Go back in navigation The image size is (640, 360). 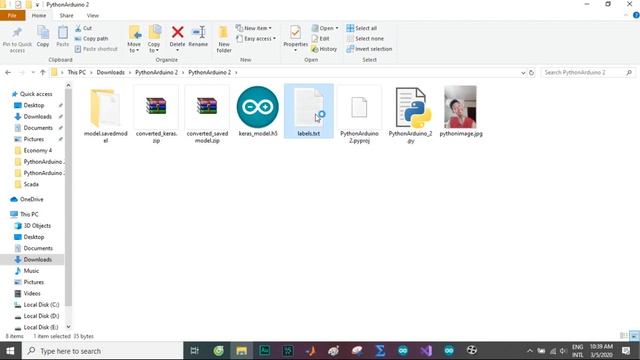pyautogui.click(x=8, y=73)
